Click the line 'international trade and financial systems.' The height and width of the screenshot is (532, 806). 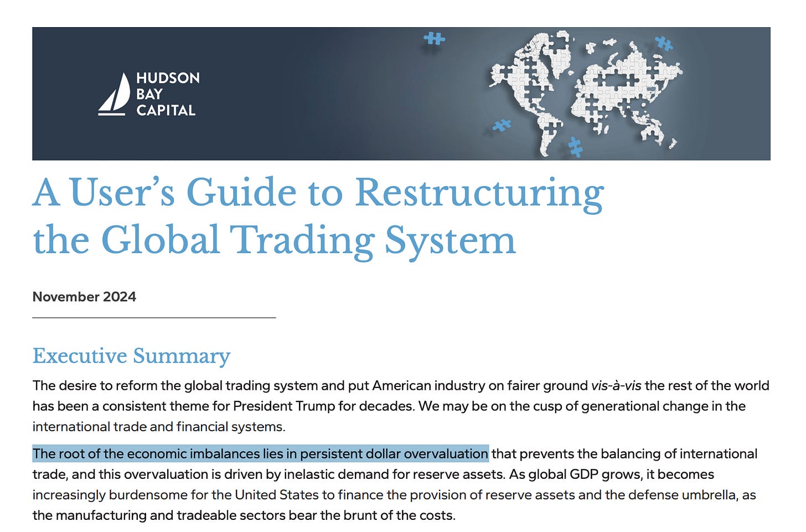[x=159, y=426]
